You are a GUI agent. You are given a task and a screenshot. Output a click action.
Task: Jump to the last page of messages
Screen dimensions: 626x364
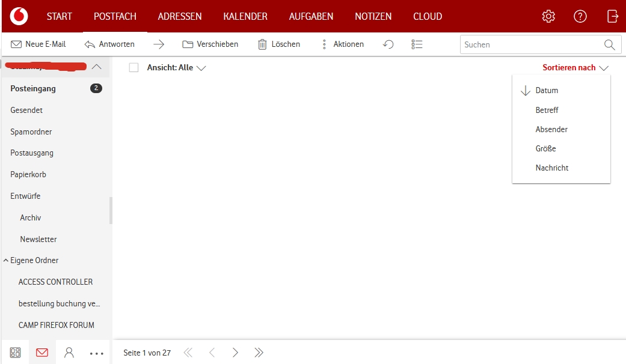point(259,353)
